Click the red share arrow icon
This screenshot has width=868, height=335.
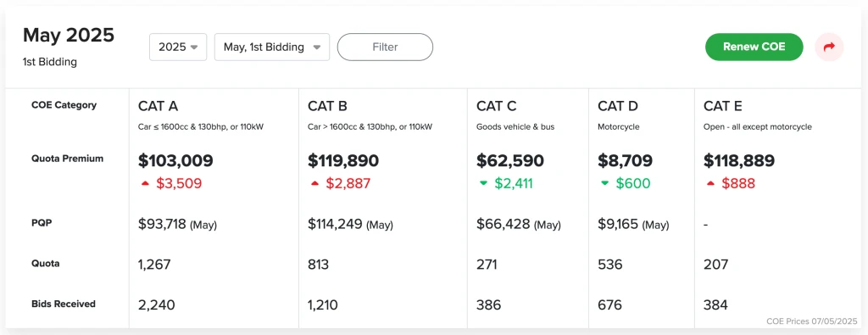(x=829, y=47)
